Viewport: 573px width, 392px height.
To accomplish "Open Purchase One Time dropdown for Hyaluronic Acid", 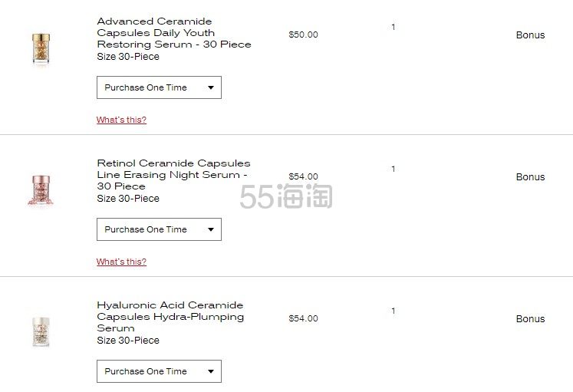I will coord(159,371).
